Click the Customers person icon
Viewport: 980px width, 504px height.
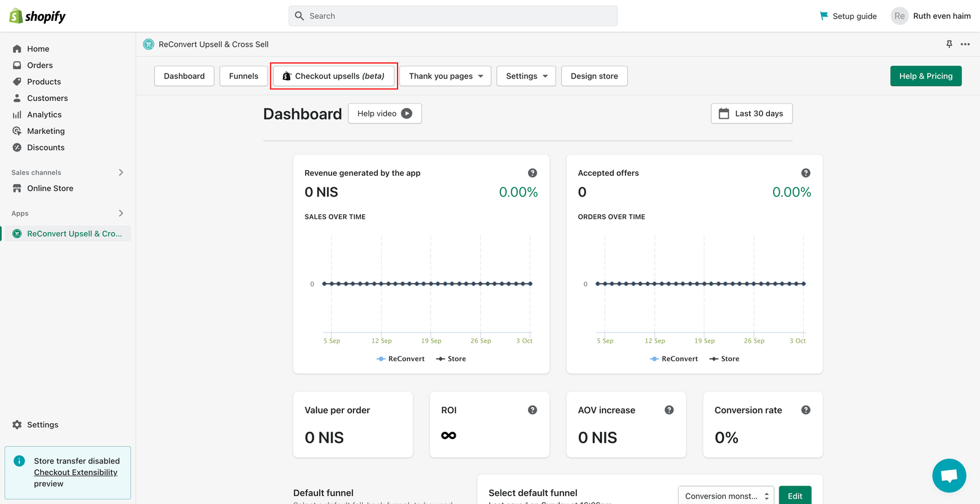17,99
